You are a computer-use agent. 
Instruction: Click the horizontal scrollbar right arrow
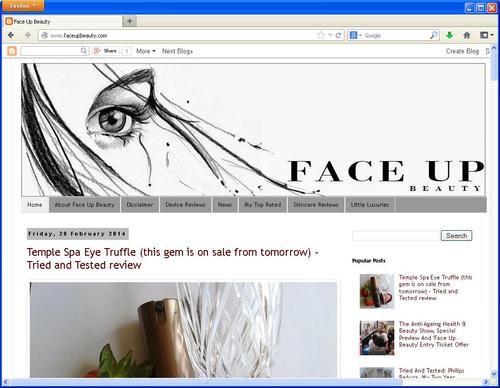[486, 382]
